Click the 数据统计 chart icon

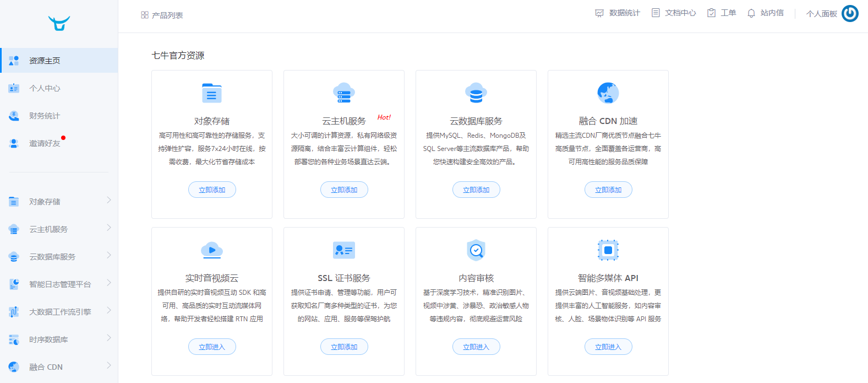point(599,13)
